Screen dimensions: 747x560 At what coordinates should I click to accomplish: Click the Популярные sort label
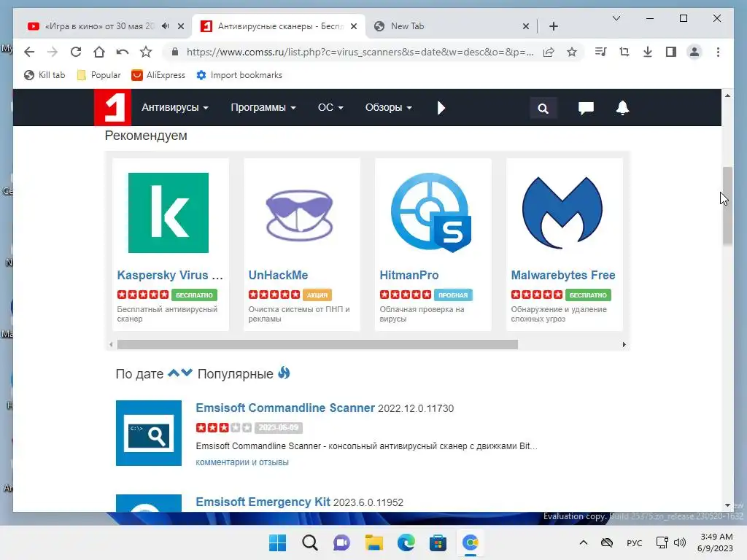click(236, 374)
